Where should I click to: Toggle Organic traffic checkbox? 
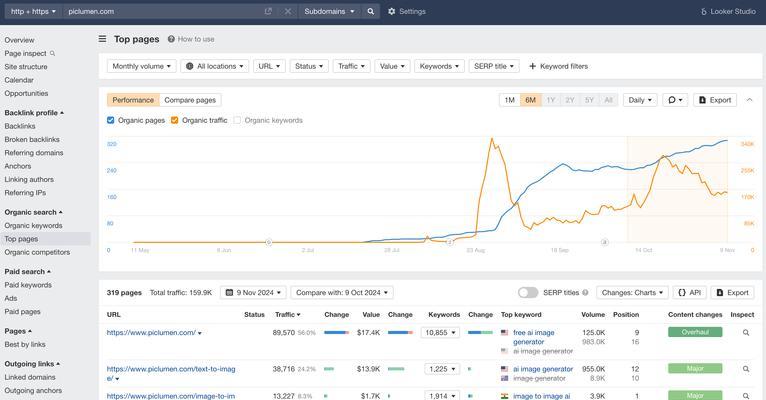[174, 120]
